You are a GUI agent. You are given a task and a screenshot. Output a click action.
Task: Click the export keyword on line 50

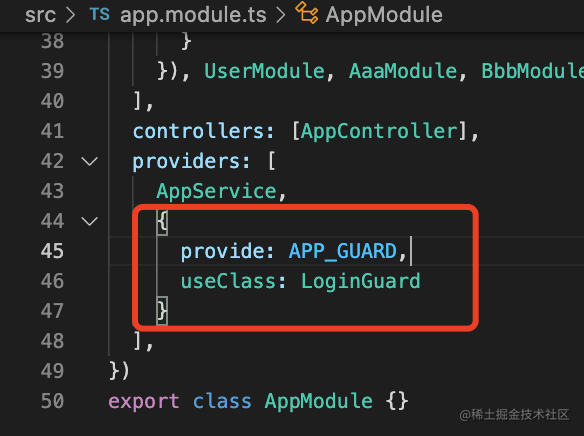pos(144,401)
